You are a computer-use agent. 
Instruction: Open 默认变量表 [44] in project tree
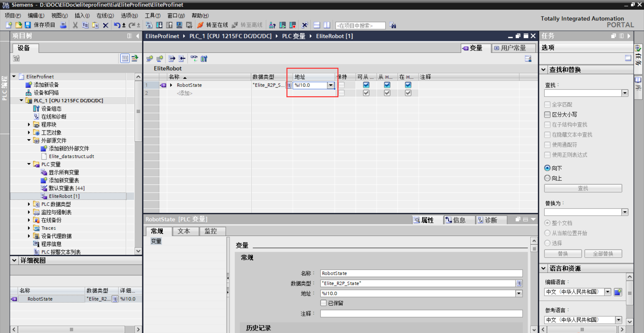[x=66, y=188]
